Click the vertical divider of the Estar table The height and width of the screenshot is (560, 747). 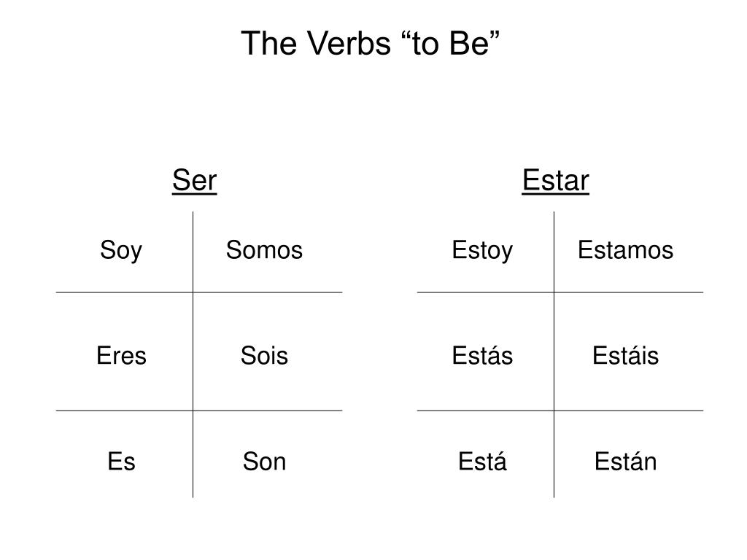(x=554, y=355)
